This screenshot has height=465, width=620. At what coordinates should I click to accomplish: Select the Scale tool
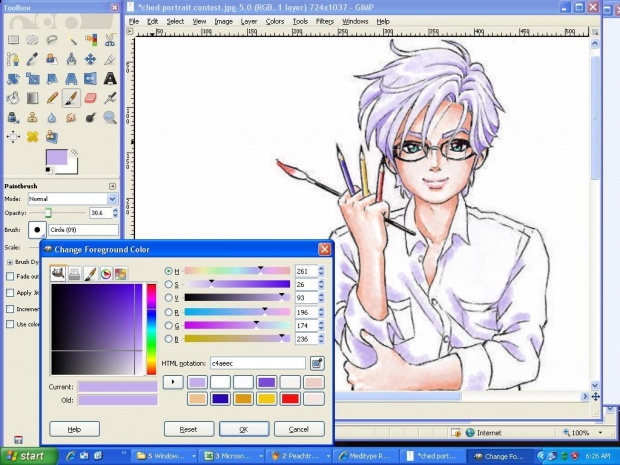coord(32,79)
